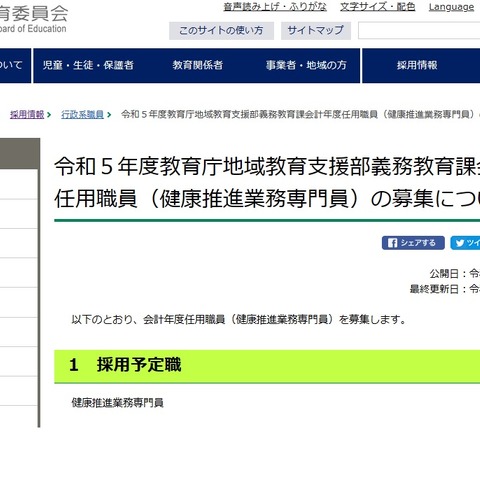Go to 行政系職員 breadcrumb link
This screenshot has width=480, height=480.
tap(82, 115)
